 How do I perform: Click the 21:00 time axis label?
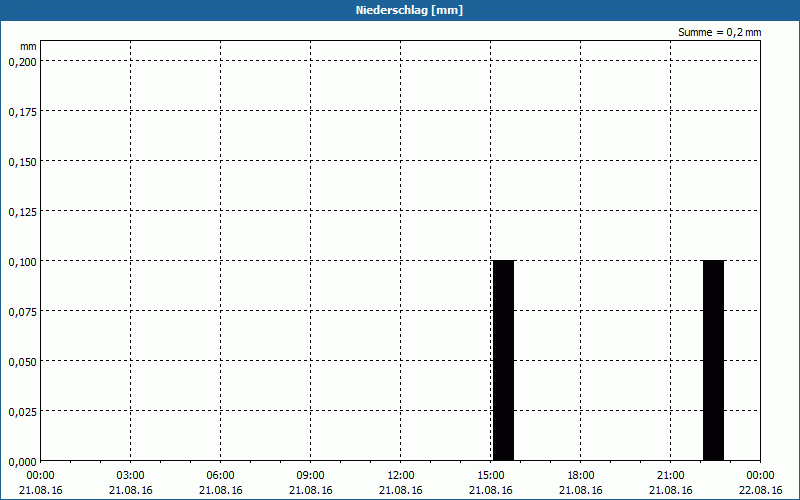click(x=671, y=475)
